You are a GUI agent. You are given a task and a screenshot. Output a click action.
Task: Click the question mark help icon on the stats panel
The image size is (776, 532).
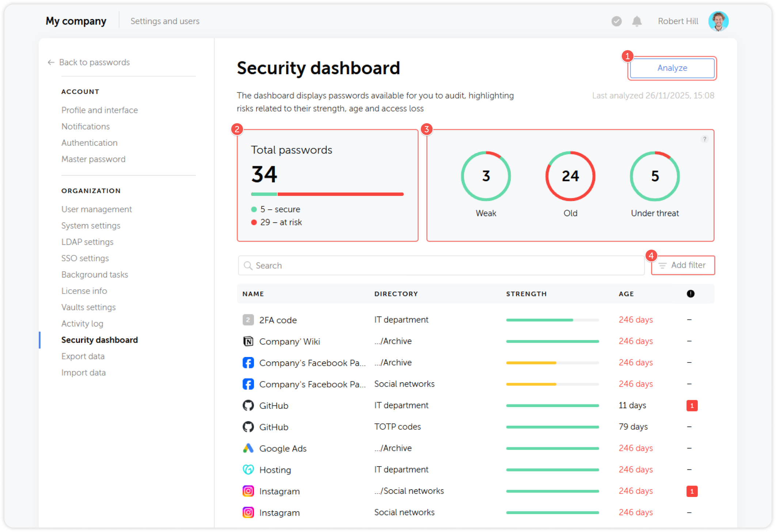[704, 139]
